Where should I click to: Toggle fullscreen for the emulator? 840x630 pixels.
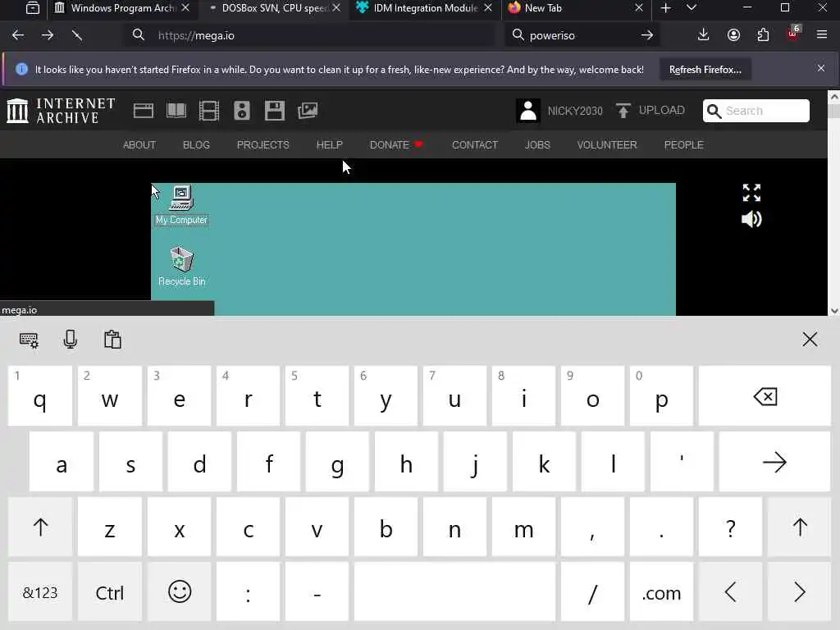[751, 193]
